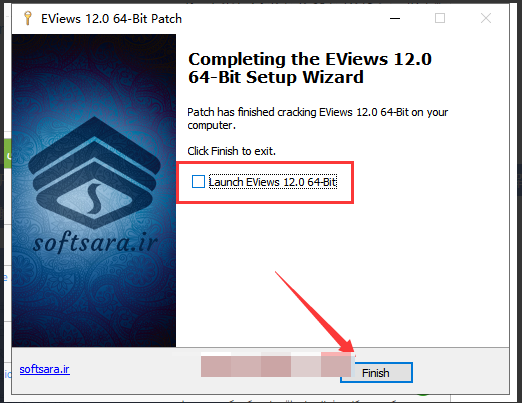Click the blurred buttons left of Finish
The image size is (522, 403).
pos(276,365)
